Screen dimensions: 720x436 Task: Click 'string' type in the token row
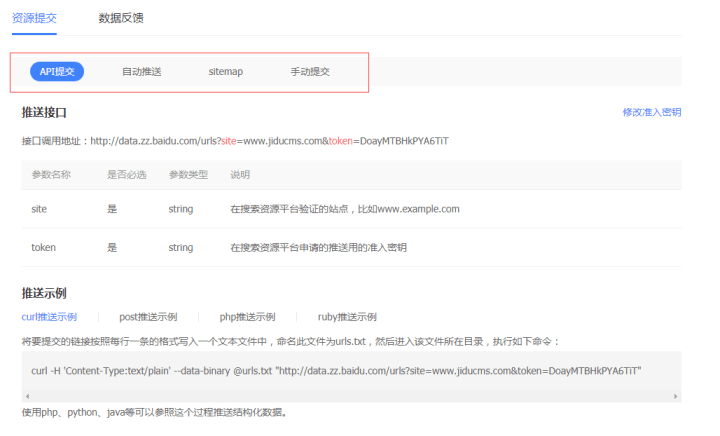(181, 248)
